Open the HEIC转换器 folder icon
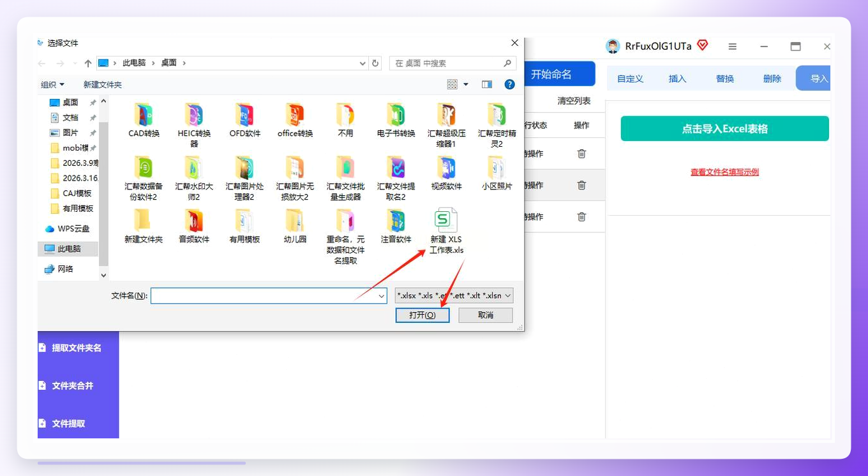 pyautogui.click(x=194, y=115)
